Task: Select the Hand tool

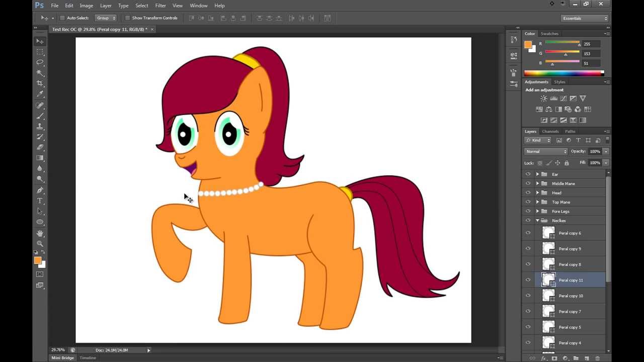Action: tap(40, 233)
